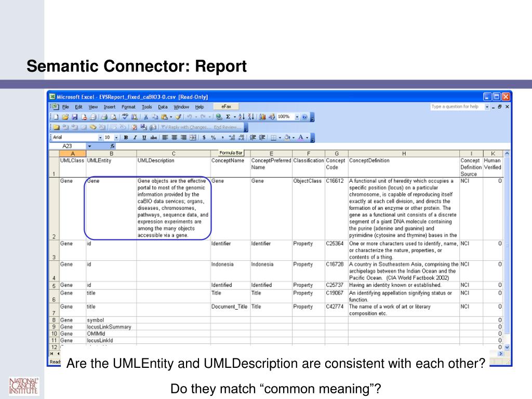Image resolution: width=532 pixels, height=399 pixels.
Task: Click the Insert Hyperlink globe icon
Action: (219, 117)
